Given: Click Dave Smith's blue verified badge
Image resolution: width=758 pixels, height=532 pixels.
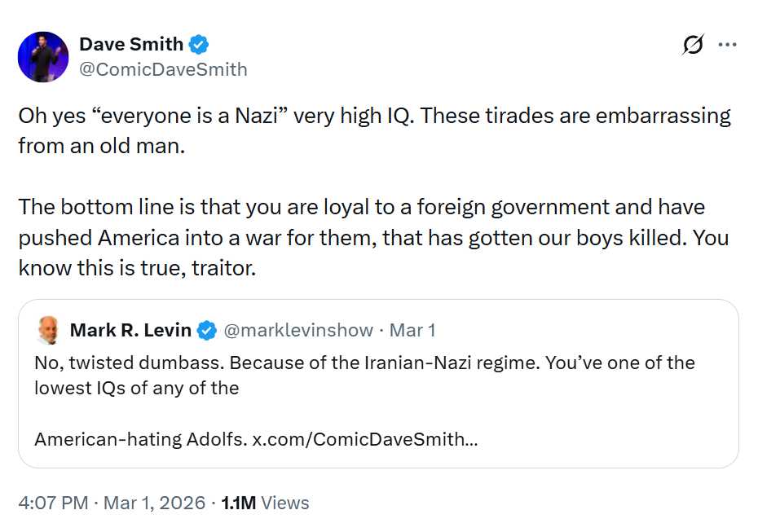Looking at the screenshot, I should (199, 44).
